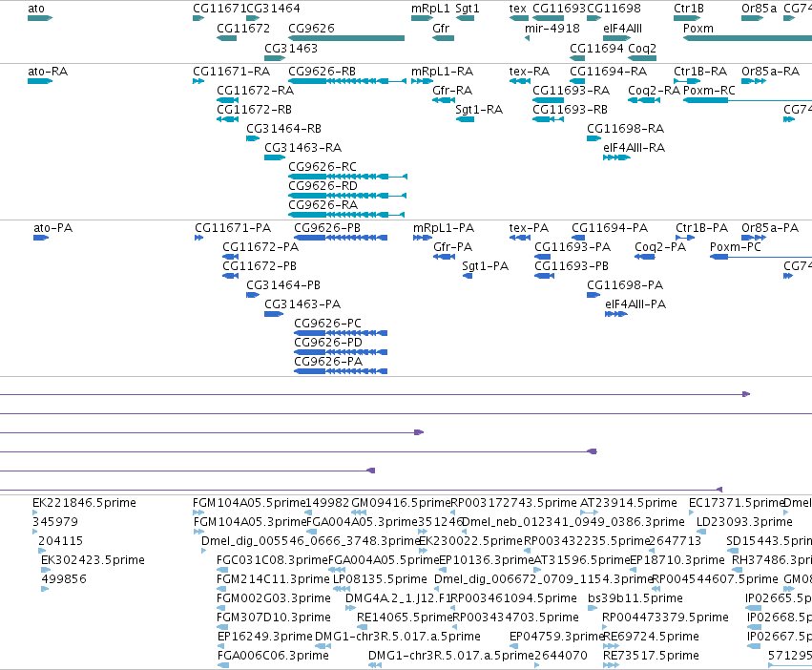Click the wide teal bar under CG9626
This screenshot has height=670, width=812.
(346, 38)
